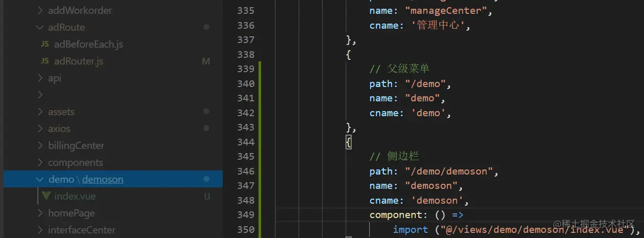Click the modified dot beside demo \ demoson
Screen dimensions: 644x238
[x=206, y=179]
